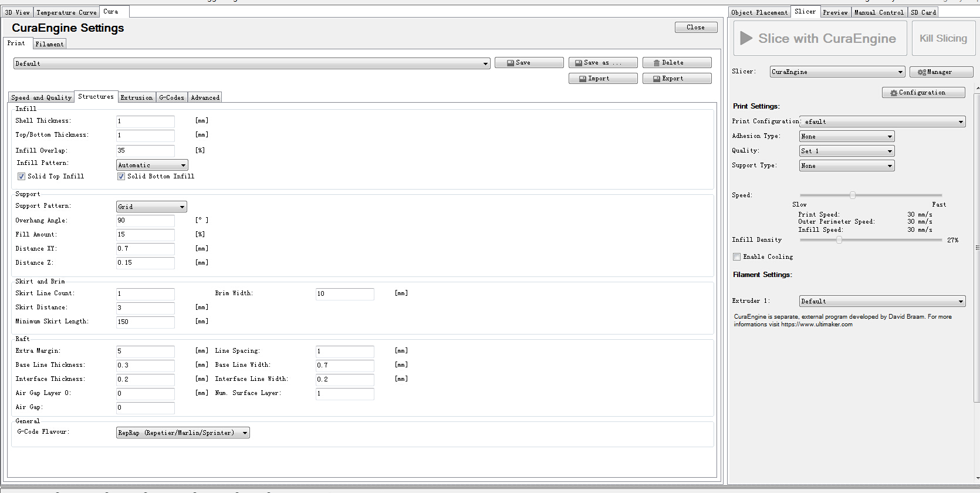Click the Air Gap Layer 0 field
Viewport: 980px width, 493px height.
pyautogui.click(x=145, y=394)
